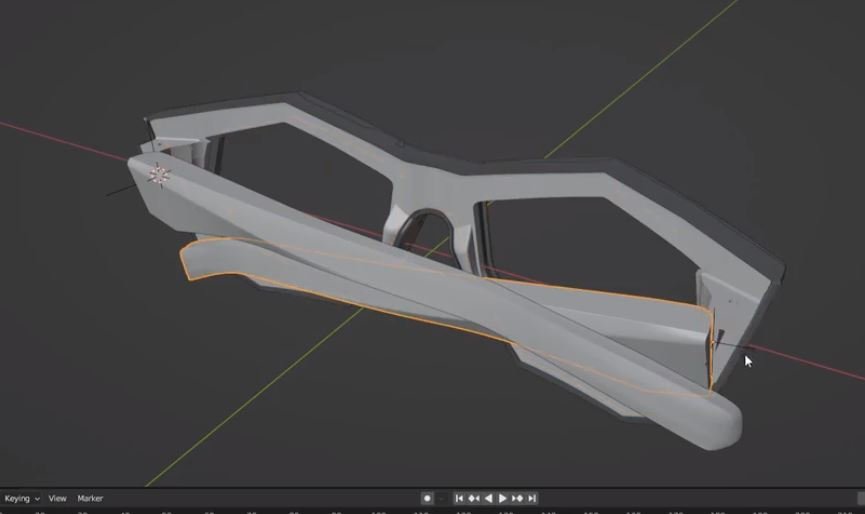Play the animation in reverse
The height and width of the screenshot is (514, 865).
(488, 499)
